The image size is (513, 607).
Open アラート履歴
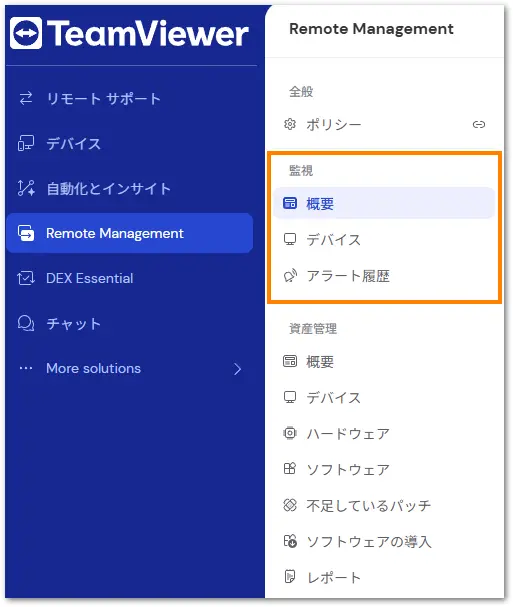point(384,275)
